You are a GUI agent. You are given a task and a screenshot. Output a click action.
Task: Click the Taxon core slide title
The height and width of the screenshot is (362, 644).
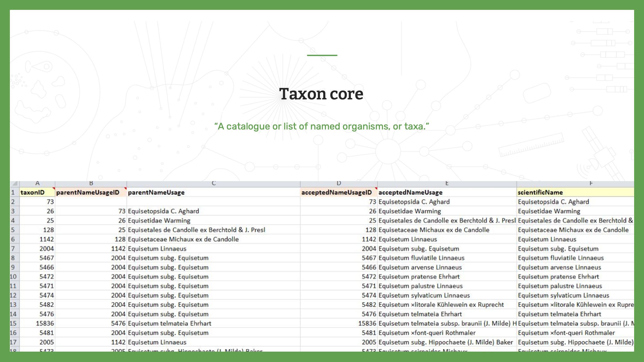(x=321, y=94)
